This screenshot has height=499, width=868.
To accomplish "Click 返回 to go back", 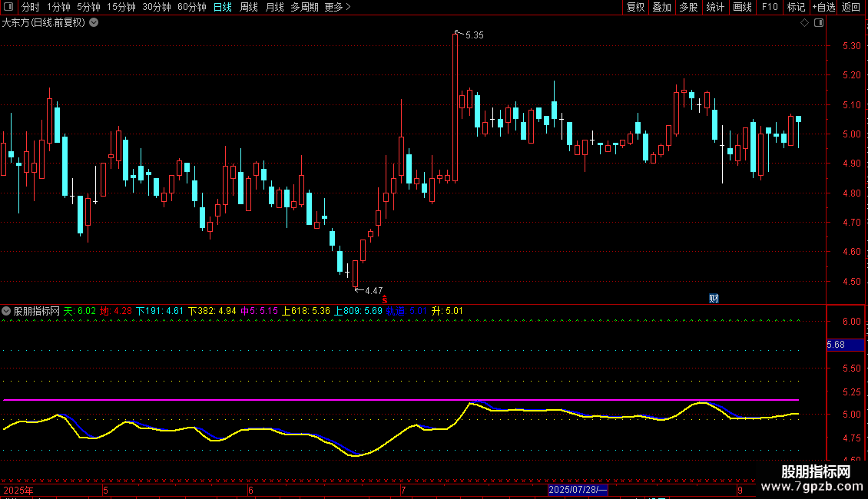I will click(x=851, y=7).
